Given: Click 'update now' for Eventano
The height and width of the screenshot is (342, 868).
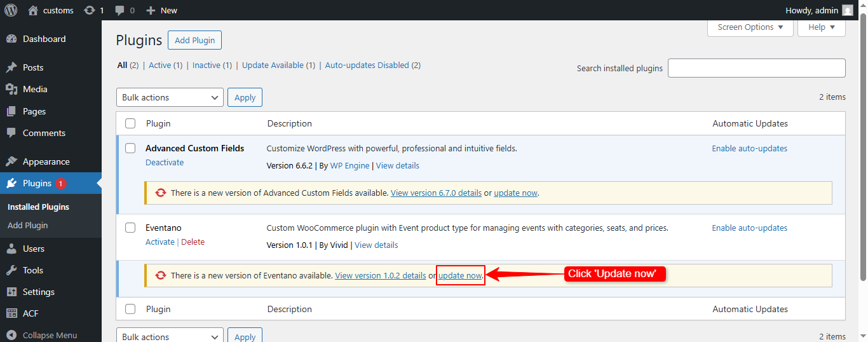Looking at the screenshot, I should tap(460, 275).
